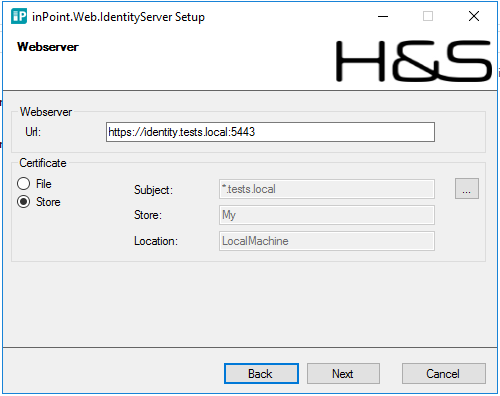Open certificate browse dialog with ellipsis button
The image size is (500, 396).
pyautogui.click(x=467, y=189)
